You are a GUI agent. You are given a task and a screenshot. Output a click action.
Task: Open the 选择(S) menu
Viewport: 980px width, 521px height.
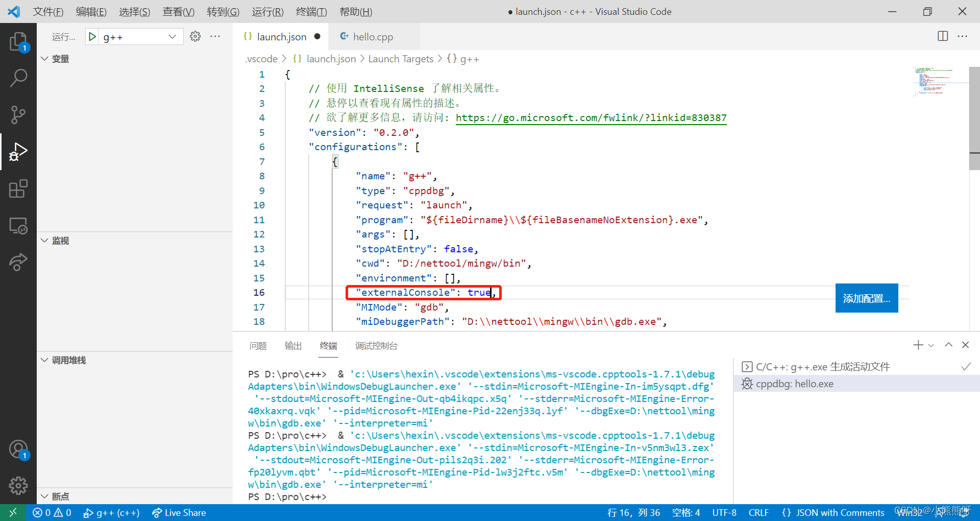click(135, 12)
